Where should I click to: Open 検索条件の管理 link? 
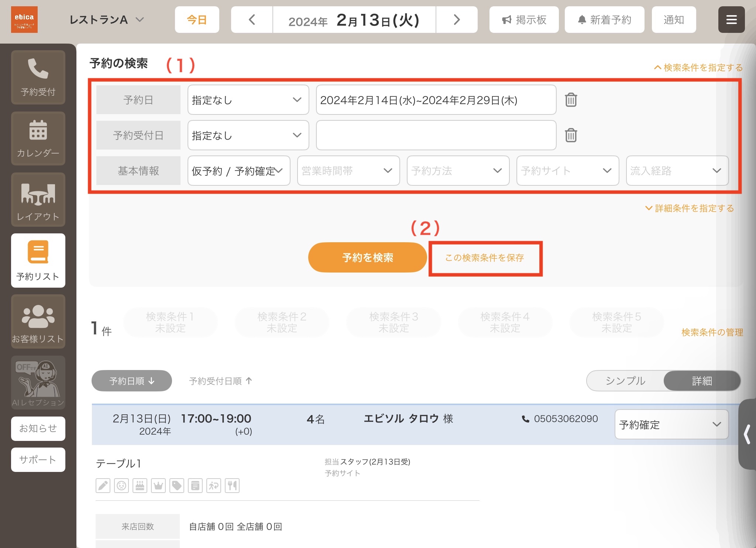click(x=712, y=332)
